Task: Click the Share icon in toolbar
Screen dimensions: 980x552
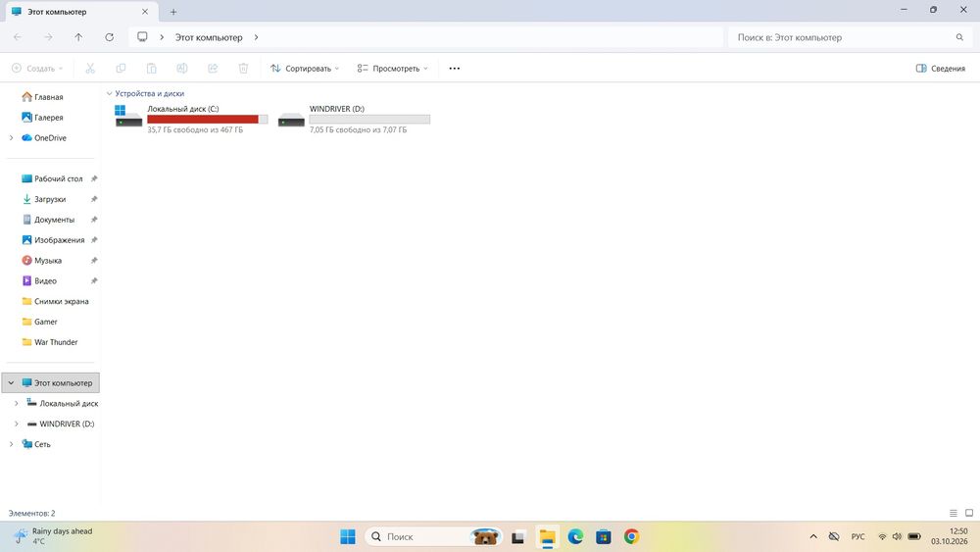Action: click(x=213, y=68)
